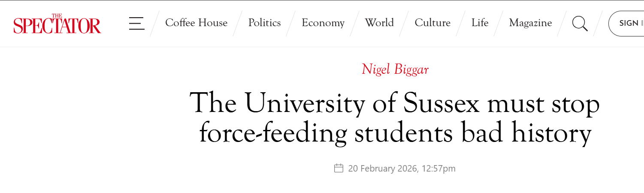Click the publication date '20 February 2026'
The width and height of the screenshot is (644, 193).
pyautogui.click(x=383, y=169)
